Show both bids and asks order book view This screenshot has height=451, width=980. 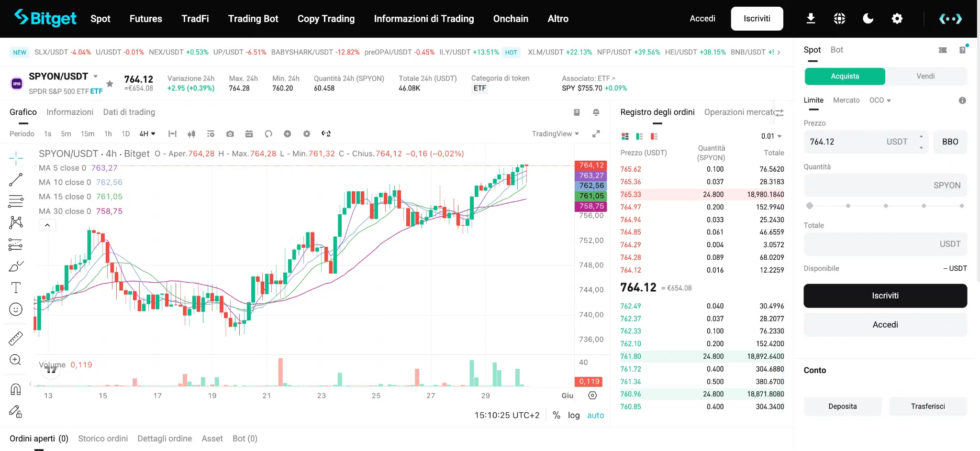tap(625, 136)
